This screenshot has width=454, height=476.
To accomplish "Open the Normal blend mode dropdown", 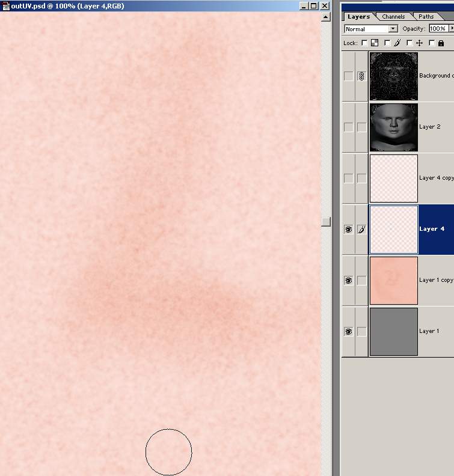I will point(371,29).
